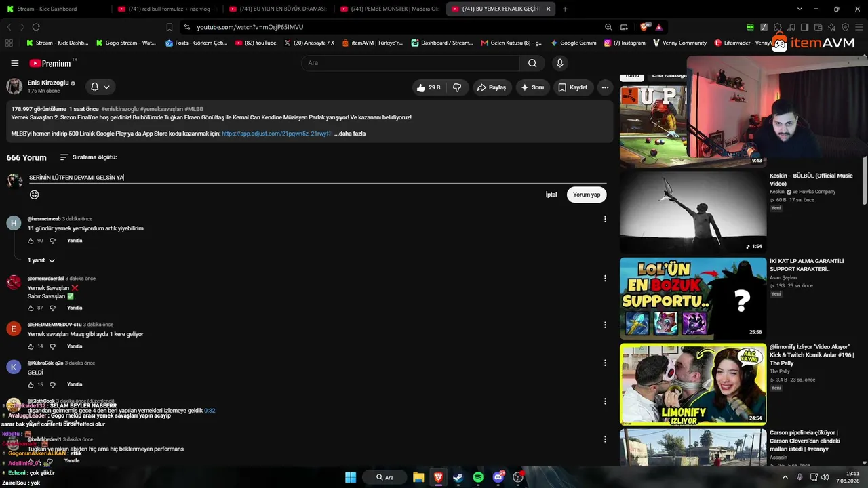Open Anasayfa / X bookmark
The width and height of the screenshot is (868, 488).
pyautogui.click(x=309, y=43)
